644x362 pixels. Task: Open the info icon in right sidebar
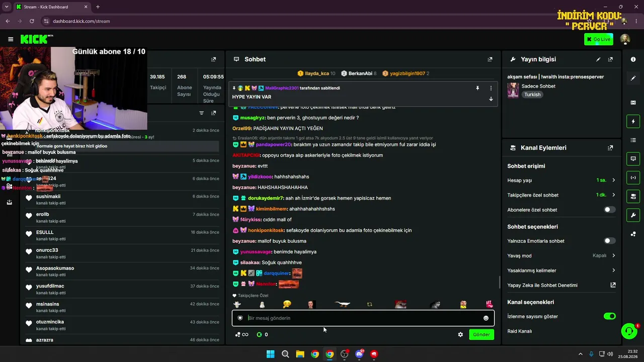633,59
